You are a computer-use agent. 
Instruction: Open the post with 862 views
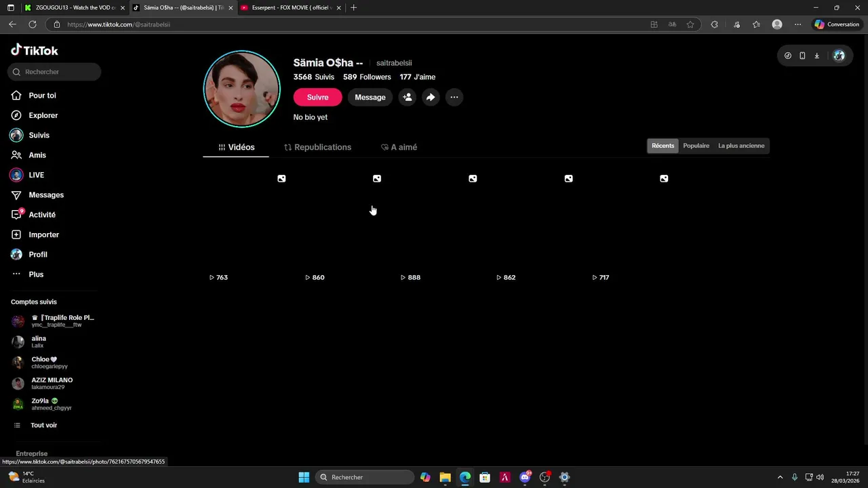pos(534,226)
